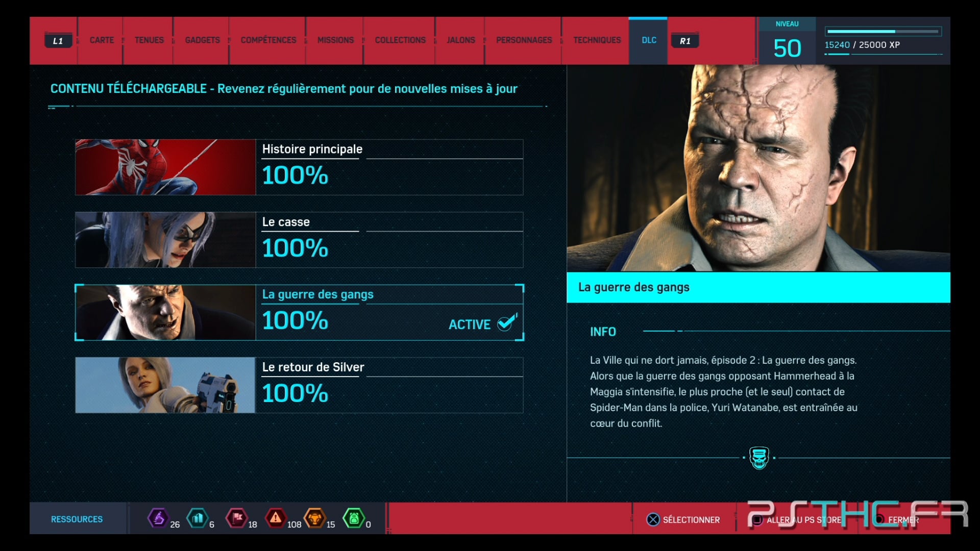Tap the R1 shoulder button icon
Screen dimensions: 980x551
point(685,41)
